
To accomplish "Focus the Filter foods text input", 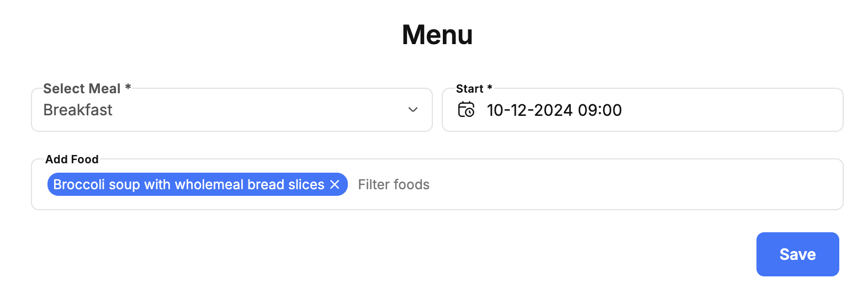I will [596, 184].
